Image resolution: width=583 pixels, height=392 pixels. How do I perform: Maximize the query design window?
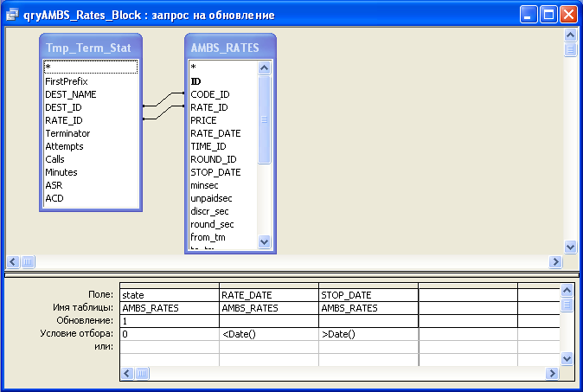tap(548, 15)
